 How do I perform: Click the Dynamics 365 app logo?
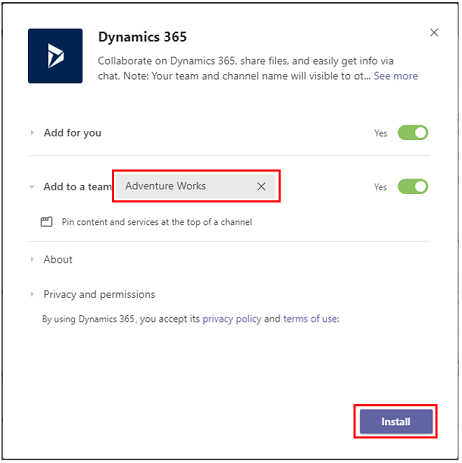[x=55, y=56]
